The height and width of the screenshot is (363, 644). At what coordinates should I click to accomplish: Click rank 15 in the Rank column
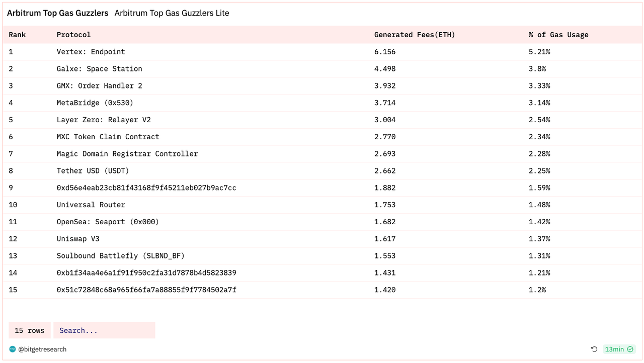[13, 290]
